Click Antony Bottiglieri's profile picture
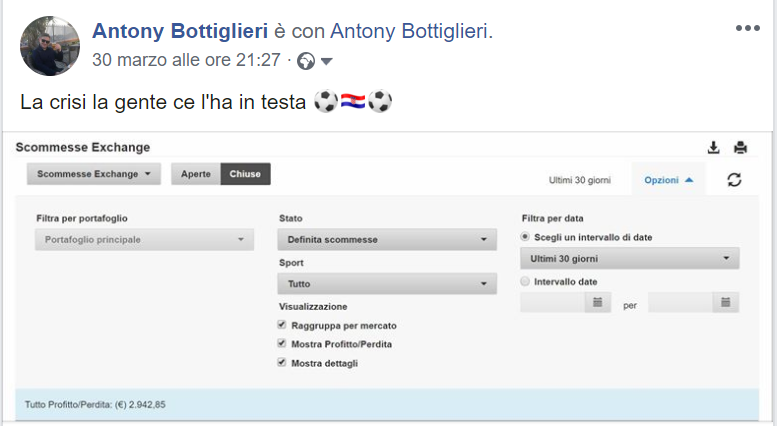The height and width of the screenshot is (426, 777). click(50, 46)
